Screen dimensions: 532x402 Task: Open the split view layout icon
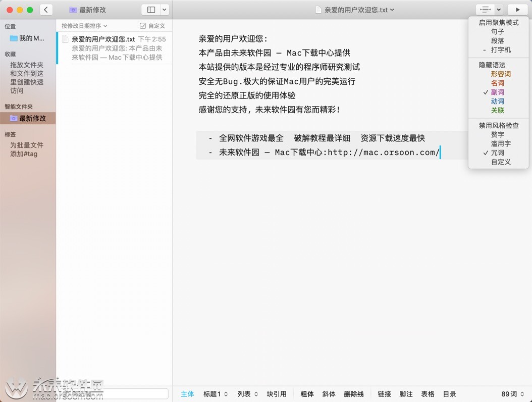coord(151,9)
